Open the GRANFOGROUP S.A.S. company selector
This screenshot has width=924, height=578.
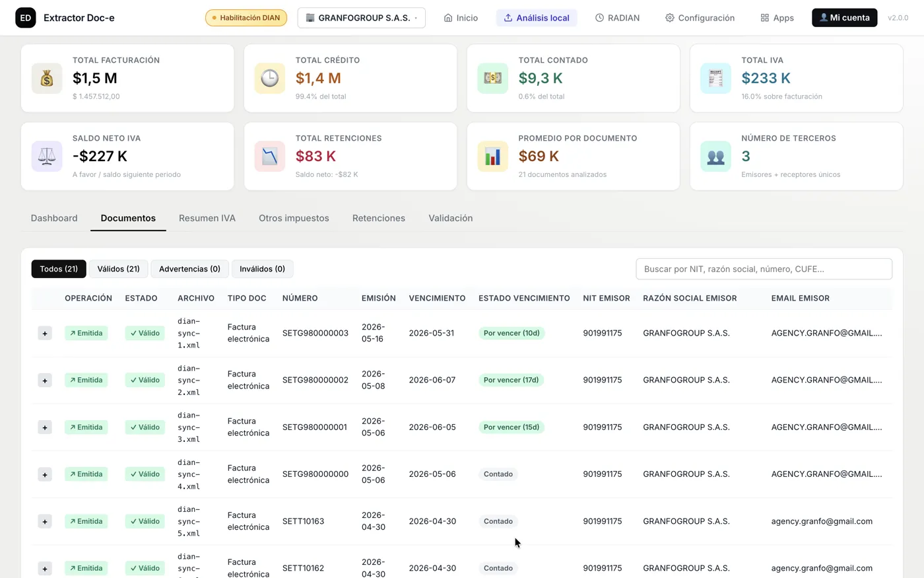pyautogui.click(x=361, y=18)
